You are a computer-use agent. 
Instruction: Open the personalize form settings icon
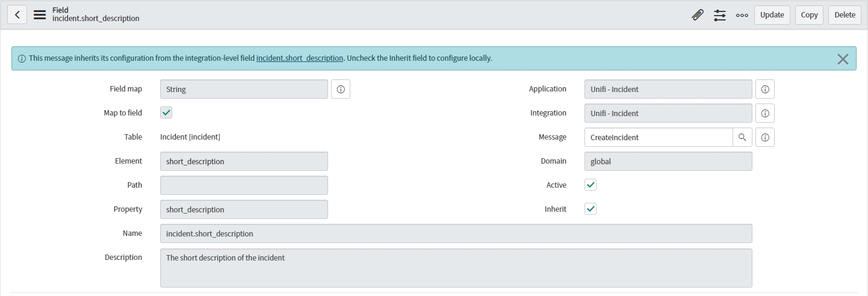(x=720, y=15)
